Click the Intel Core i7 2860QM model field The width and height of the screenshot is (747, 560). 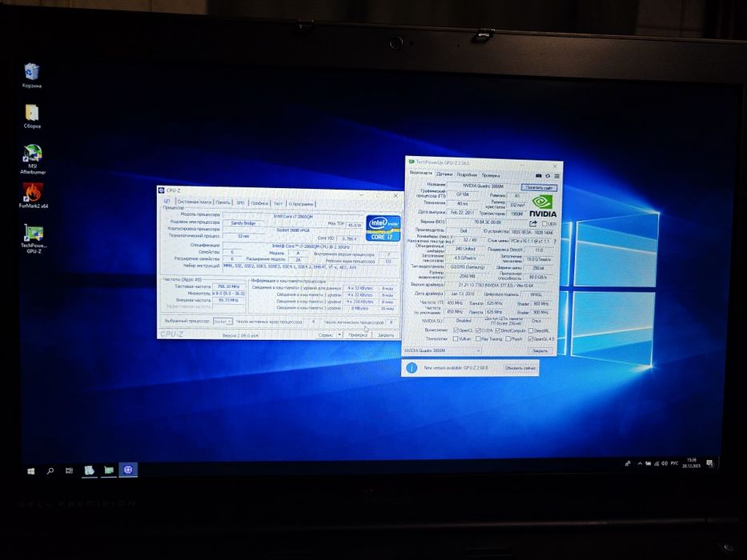[x=293, y=216]
